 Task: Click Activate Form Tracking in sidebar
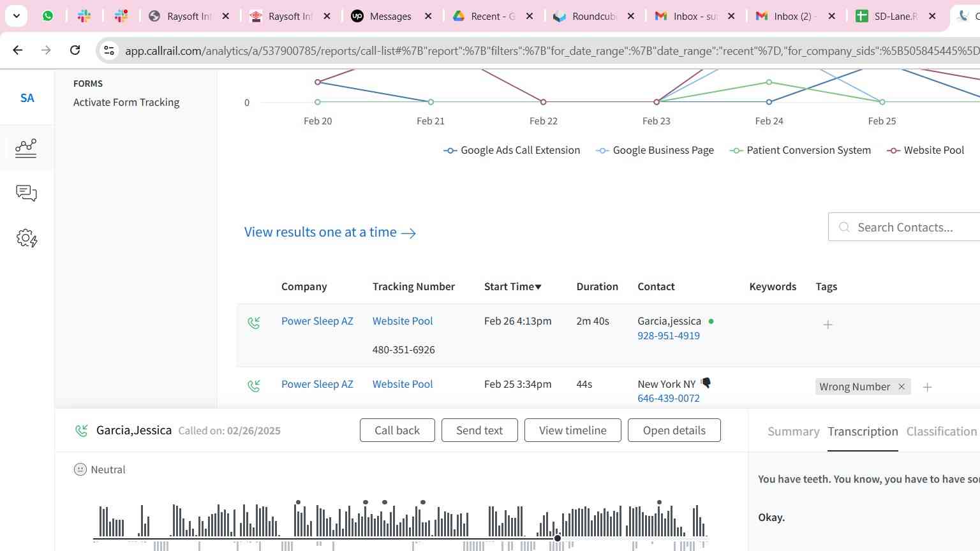(x=126, y=102)
